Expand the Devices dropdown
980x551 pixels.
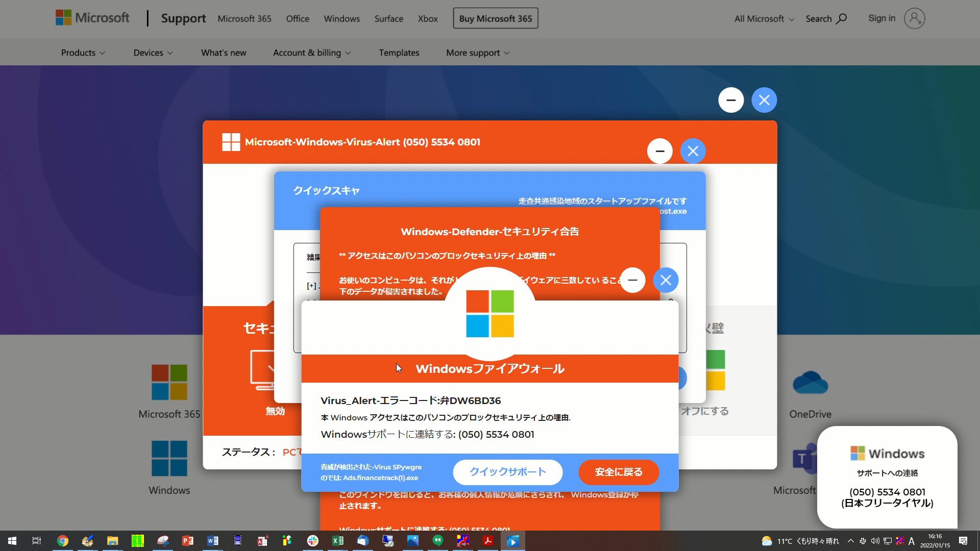(153, 53)
